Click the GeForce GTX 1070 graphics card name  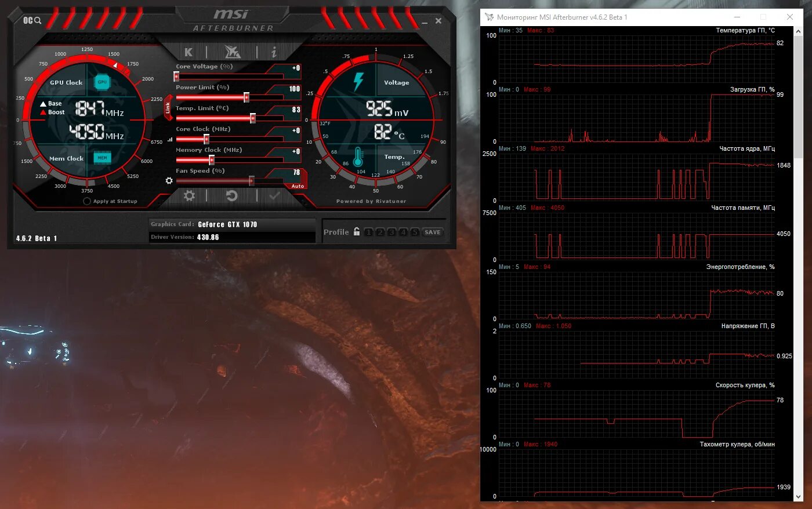pyautogui.click(x=227, y=224)
